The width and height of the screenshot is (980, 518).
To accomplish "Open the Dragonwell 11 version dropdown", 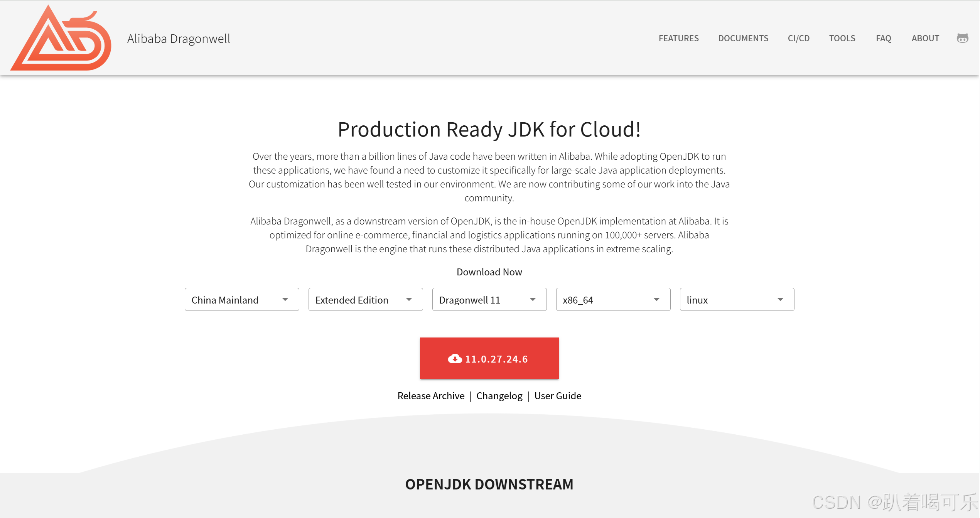I will click(x=489, y=300).
